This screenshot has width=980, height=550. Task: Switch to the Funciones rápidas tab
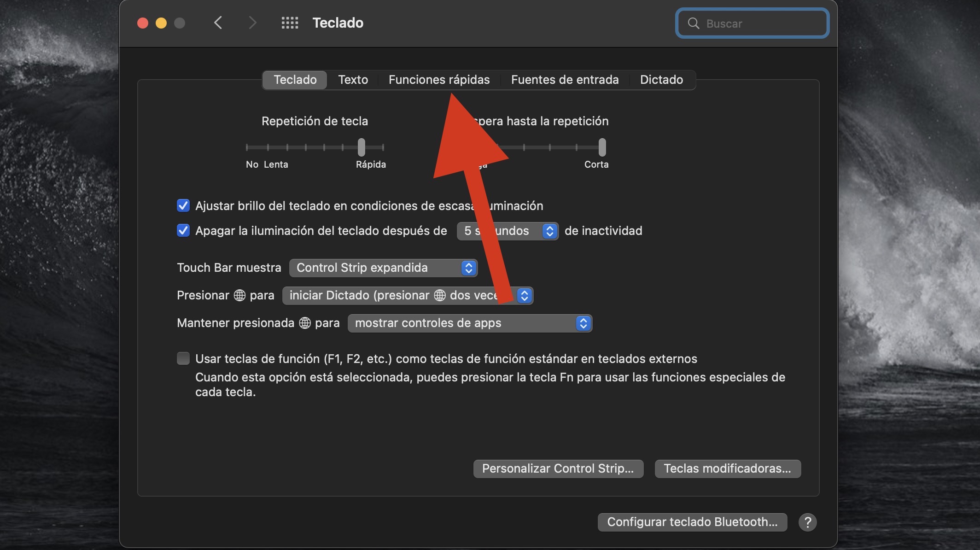[x=439, y=80]
